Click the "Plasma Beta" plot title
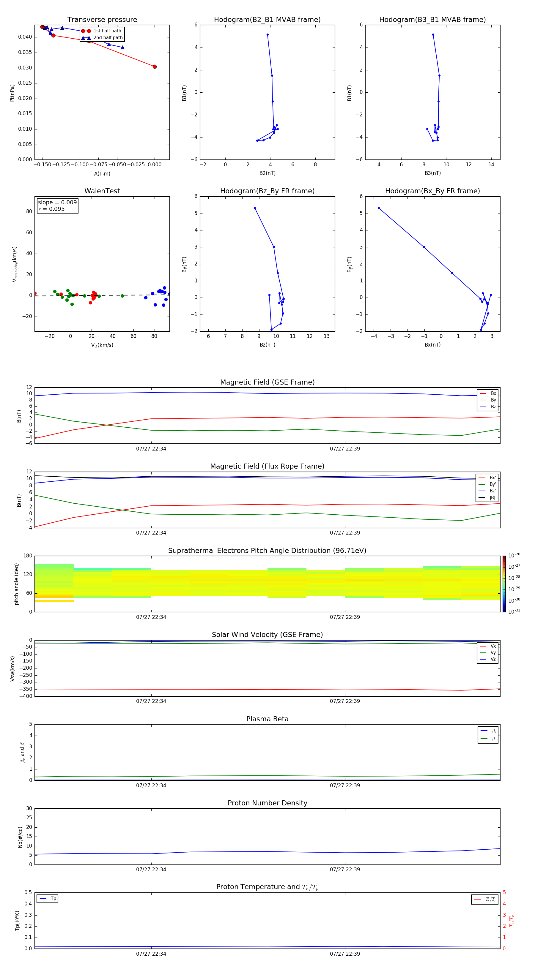This screenshot has height=980, width=535. click(267, 719)
